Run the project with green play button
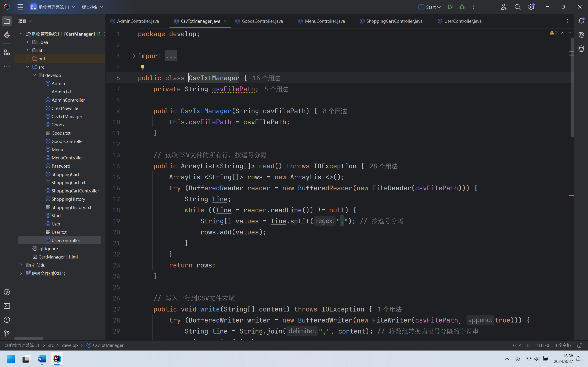588x367 pixels. pyautogui.click(x=450, y=7)
